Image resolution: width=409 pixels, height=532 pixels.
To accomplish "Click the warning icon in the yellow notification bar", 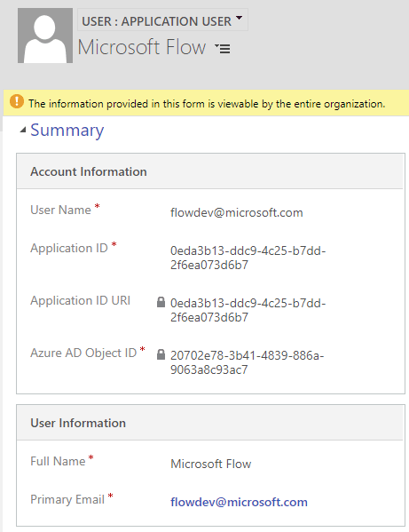I will pyautogui.click(x=17, y=101).
